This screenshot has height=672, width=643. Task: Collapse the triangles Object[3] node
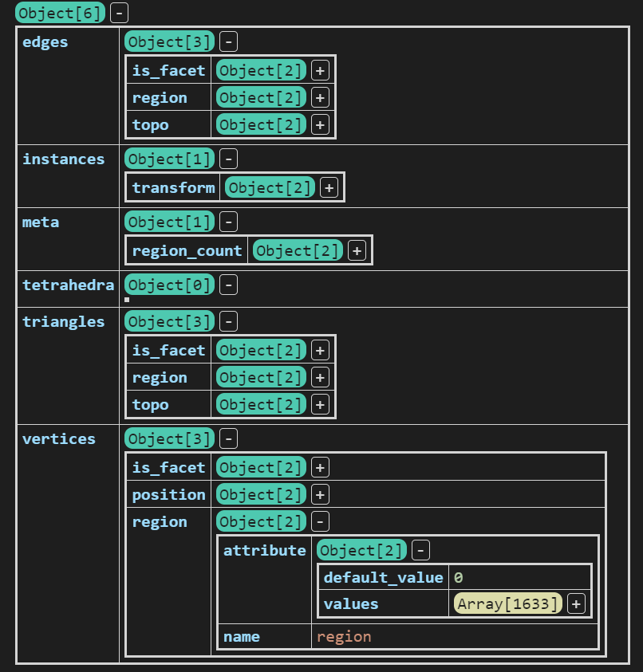pos(228,321)
